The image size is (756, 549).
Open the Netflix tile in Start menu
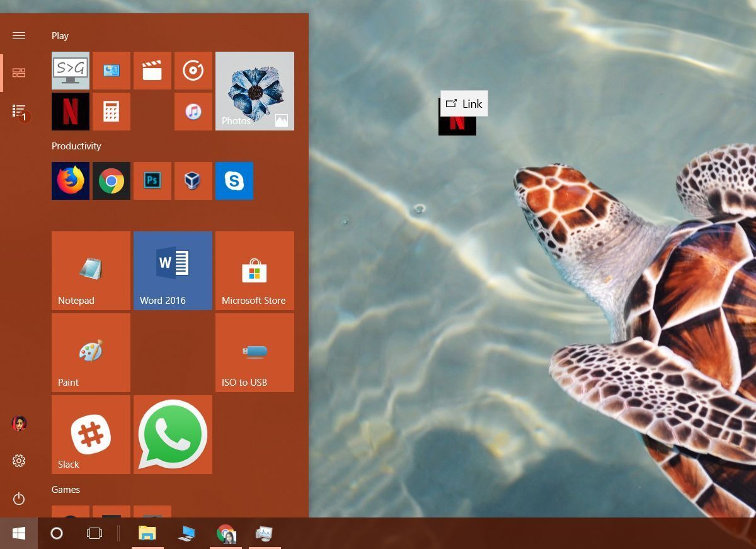click(70, 112)
